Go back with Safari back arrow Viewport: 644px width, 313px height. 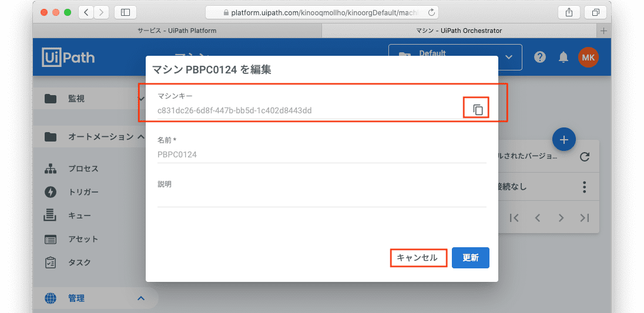[x=86, y=13]
